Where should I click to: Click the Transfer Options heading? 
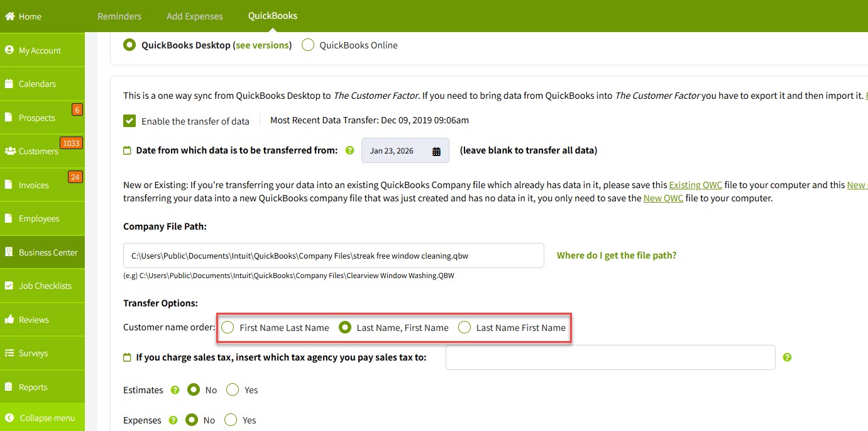(160, 303)
